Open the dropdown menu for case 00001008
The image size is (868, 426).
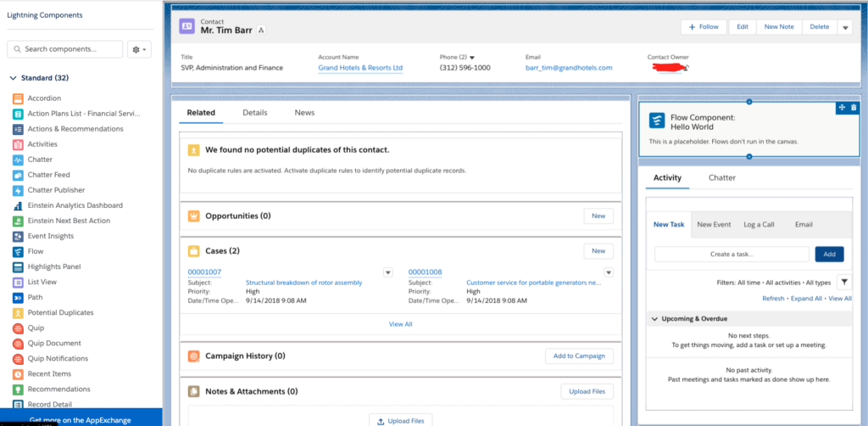coord(609,272)
